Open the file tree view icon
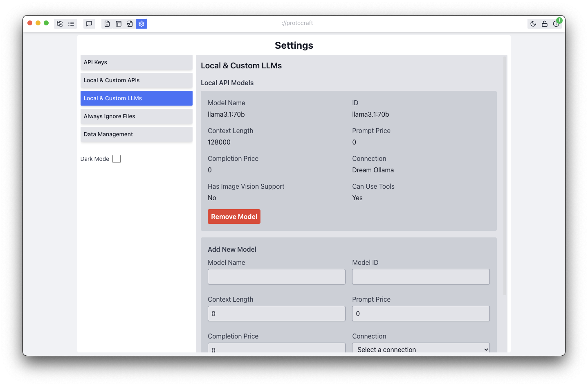 tap(60, 24)
